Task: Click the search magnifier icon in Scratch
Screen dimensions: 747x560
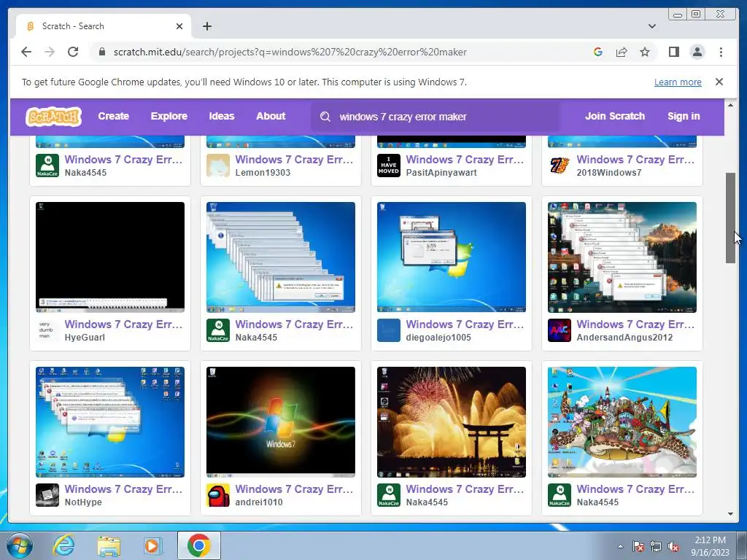Action: (x=325, y=117)
